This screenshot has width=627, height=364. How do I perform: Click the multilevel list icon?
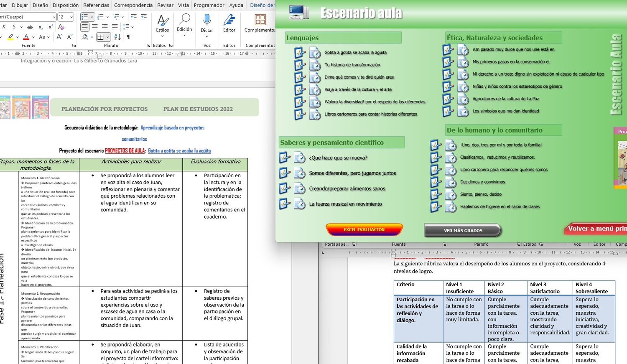point(116,17)
